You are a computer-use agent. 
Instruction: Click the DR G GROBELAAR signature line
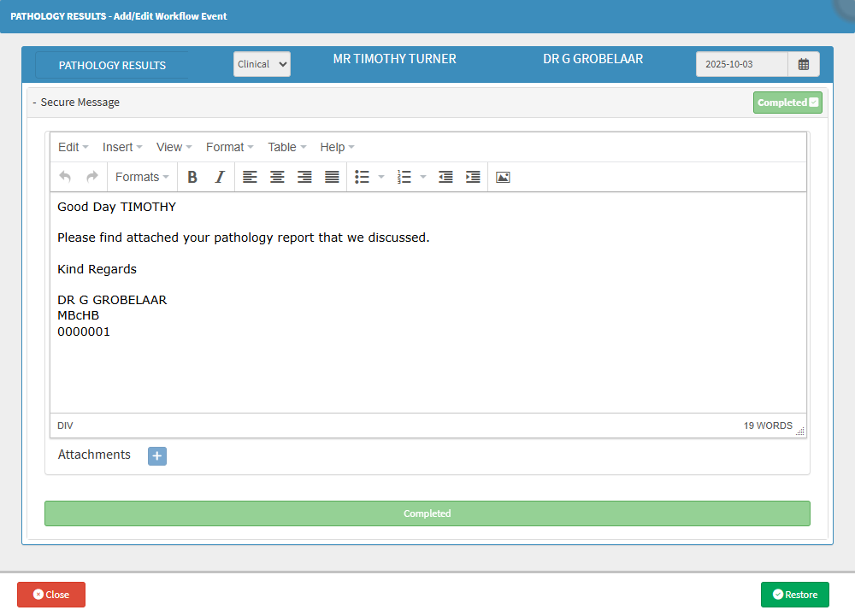coord(112,300)
